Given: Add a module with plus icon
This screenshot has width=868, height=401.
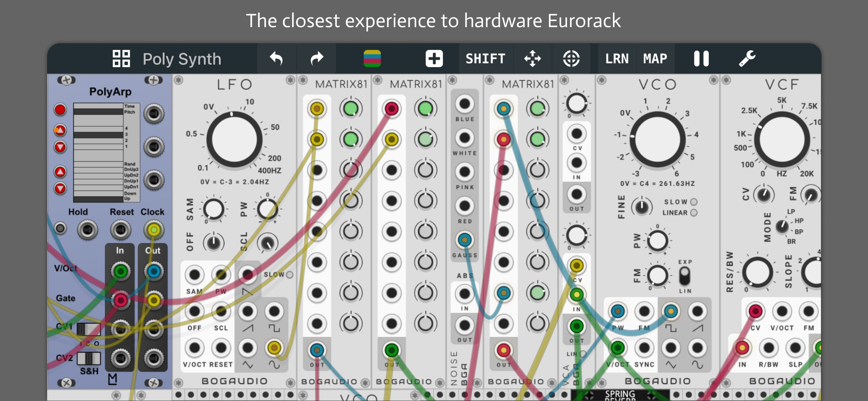Looking at the screenshot, I should tap(434, 59).
